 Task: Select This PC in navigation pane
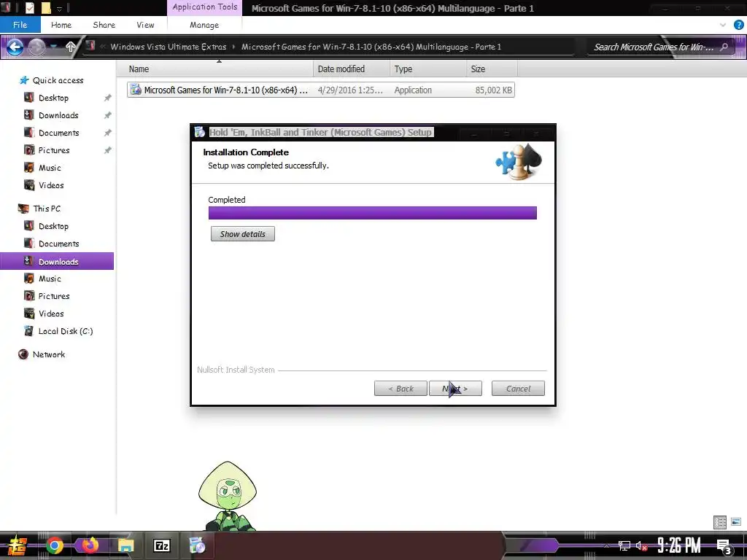(x=47, y=209)
